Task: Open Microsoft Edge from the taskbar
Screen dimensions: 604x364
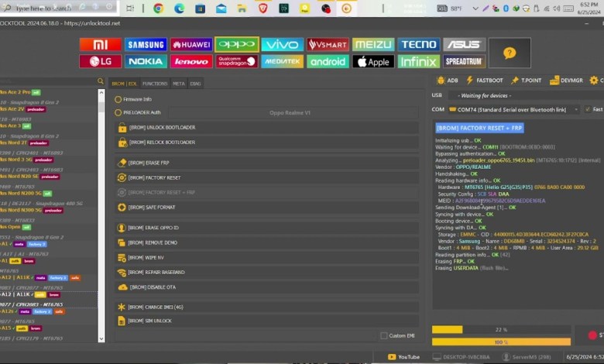Action: pos(179,8)
